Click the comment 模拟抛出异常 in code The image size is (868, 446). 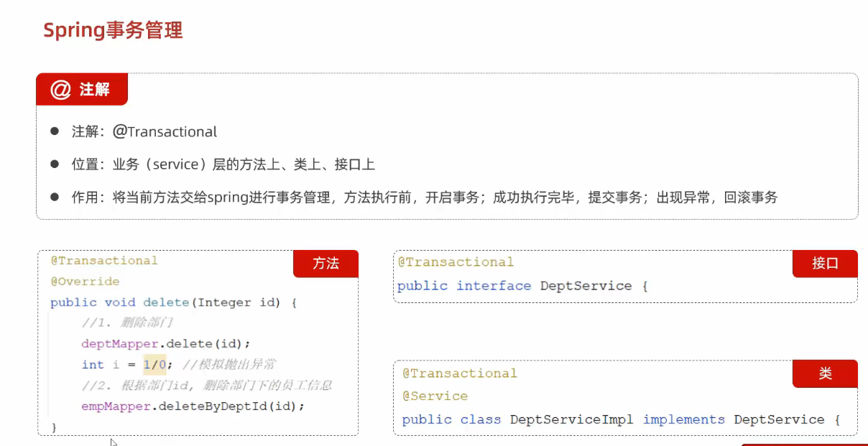pos(236,365)
